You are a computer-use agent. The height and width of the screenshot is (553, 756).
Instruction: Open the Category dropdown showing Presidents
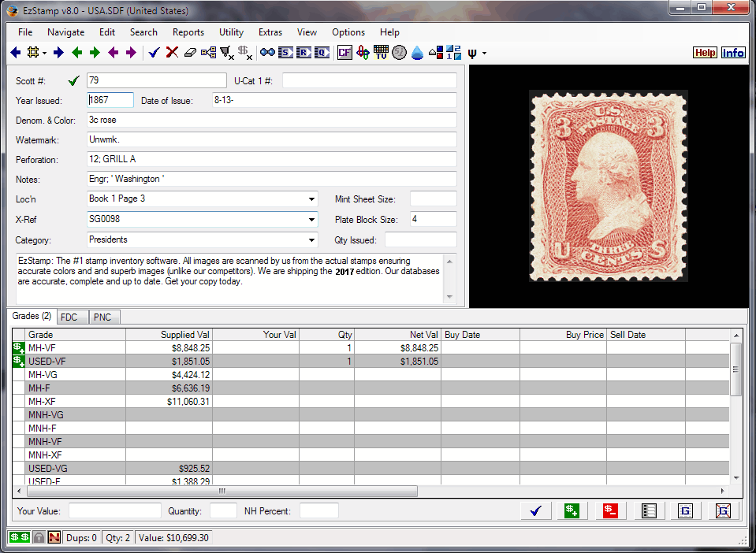coord(311,239)
